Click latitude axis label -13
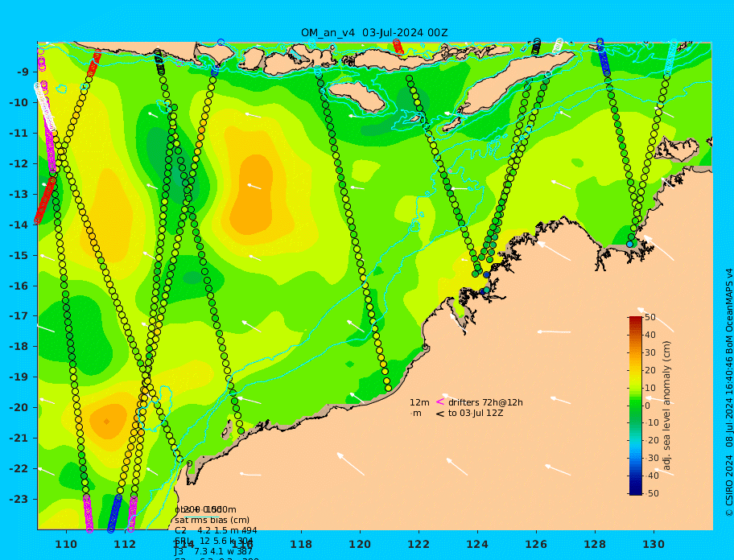 (x=19, y=194)
